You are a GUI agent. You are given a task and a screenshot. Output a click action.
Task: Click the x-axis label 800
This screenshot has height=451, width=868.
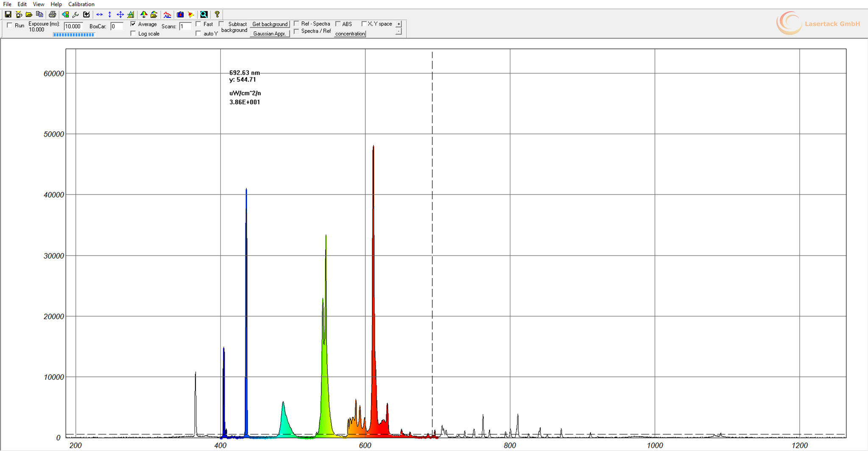[x=510, y=445]
